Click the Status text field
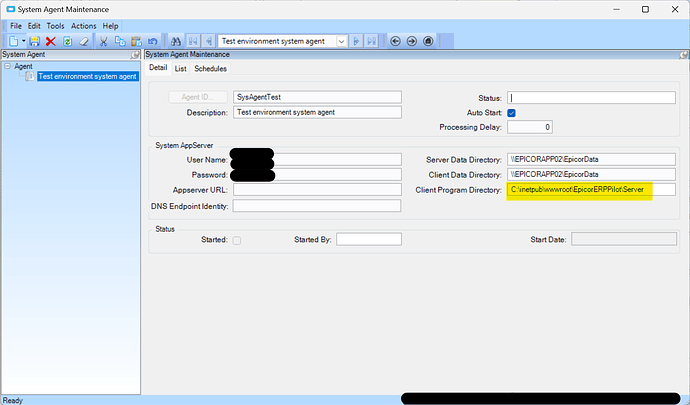The width and height of the screenshot is (690, 405). coord(591,98)
